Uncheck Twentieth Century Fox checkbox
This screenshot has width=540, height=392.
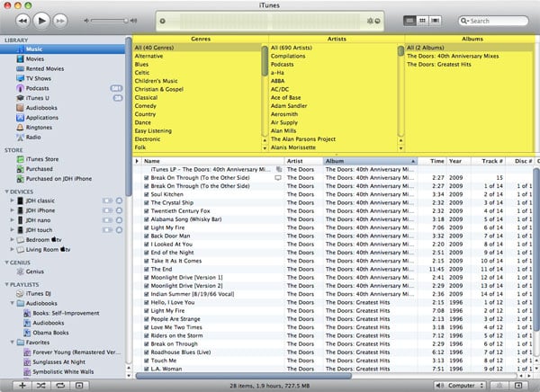[x=147, y=211]
